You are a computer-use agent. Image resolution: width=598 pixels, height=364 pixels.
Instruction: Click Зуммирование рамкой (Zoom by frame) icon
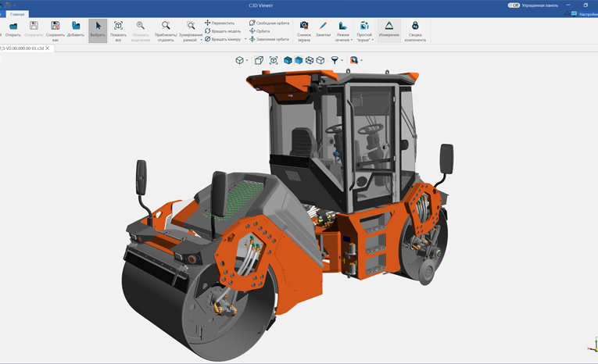(191, 26)
